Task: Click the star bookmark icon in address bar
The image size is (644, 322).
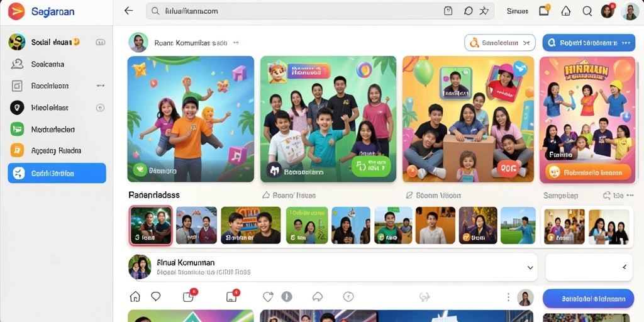Action: point(484,11)
